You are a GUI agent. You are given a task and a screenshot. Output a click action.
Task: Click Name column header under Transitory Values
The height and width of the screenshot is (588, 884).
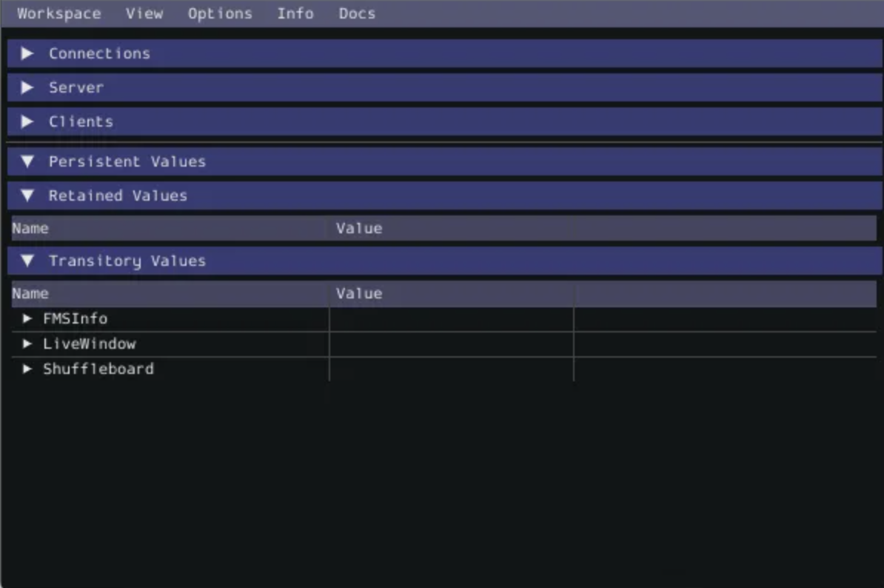30,293
